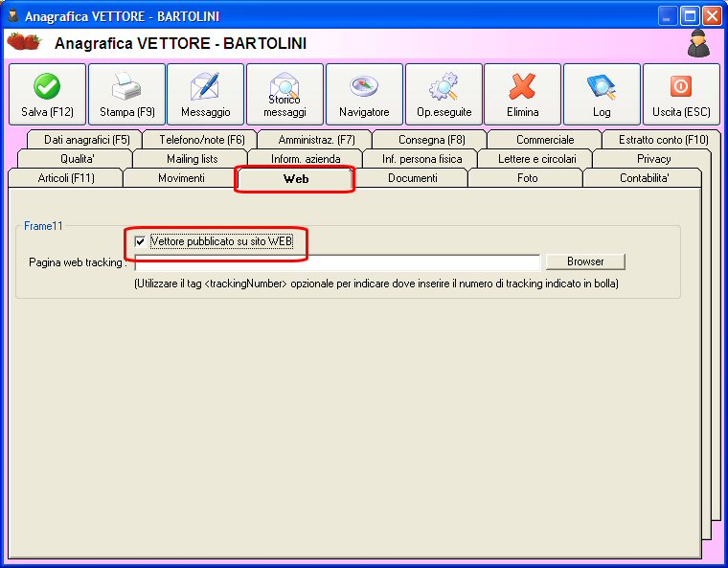Switch to Articoli (F11) tab
Viewport: 728px width, 568px height.
[66, 178]
